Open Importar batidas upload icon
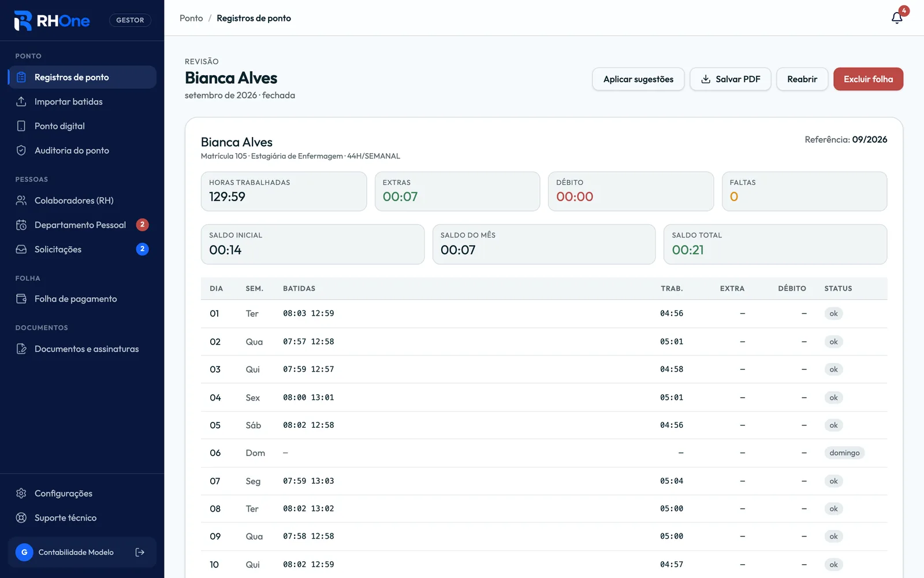The image size is (924, 578). [21, 102]
